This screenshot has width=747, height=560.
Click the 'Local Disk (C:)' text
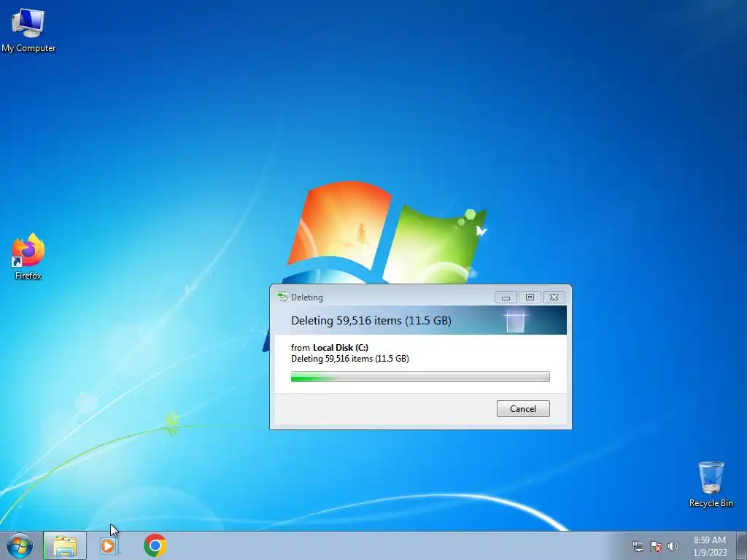pos(341,348)
